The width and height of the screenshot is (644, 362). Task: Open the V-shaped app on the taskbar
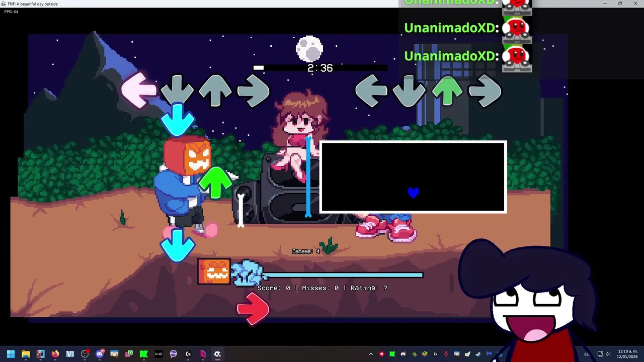[x=70, y=354]
